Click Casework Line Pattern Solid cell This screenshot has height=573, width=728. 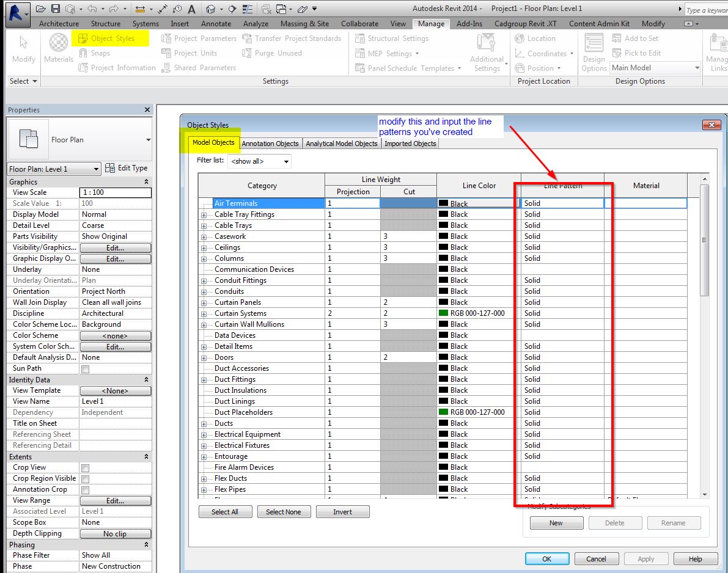[562, 236]
